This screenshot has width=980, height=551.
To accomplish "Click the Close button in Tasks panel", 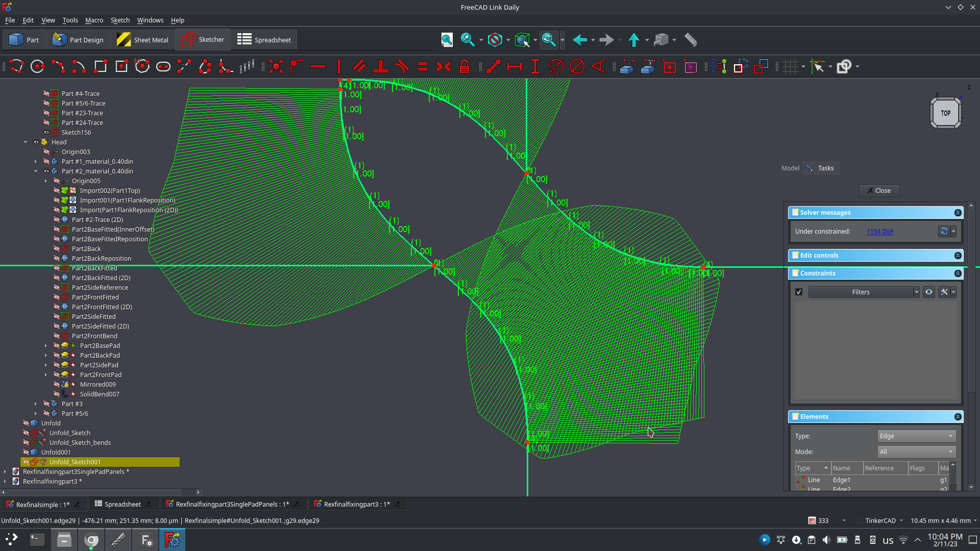I will (x=879, y=190).
